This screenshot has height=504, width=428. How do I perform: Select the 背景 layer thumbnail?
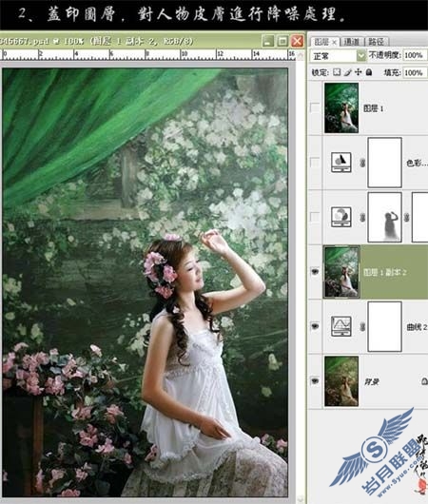(341, 381)
